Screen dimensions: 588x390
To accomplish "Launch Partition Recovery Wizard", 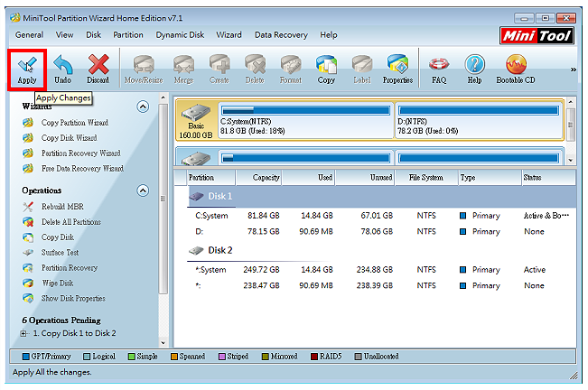I will point(81,153).
